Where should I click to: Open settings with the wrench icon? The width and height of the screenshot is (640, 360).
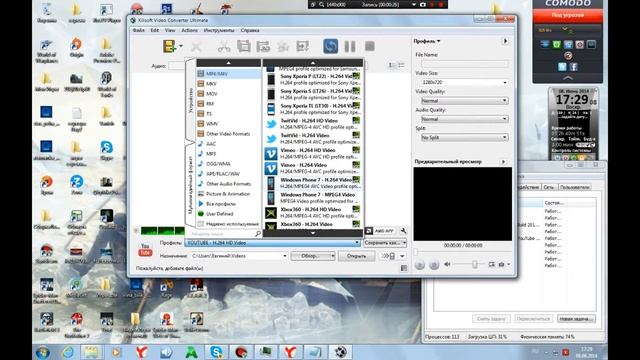(x=403, y=231)
